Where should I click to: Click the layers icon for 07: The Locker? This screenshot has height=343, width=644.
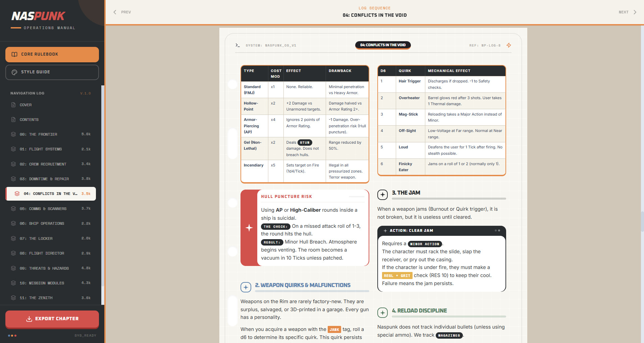(x=13, y=238)
